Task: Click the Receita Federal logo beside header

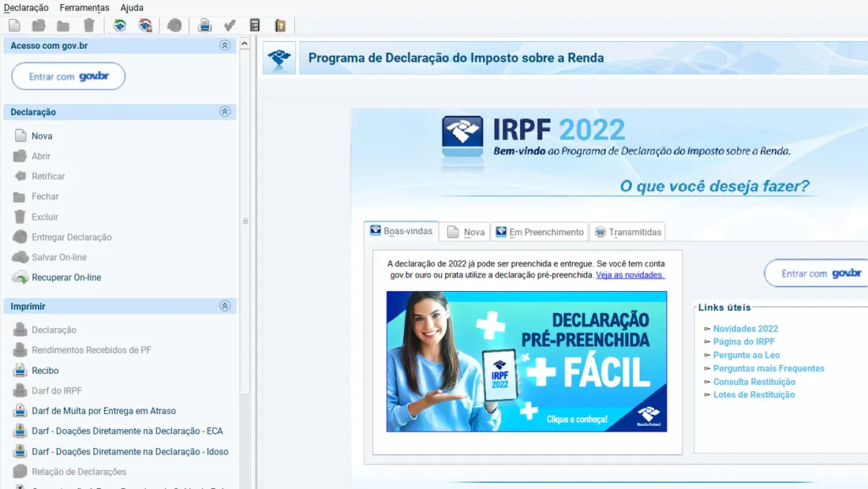Action: 279,58
